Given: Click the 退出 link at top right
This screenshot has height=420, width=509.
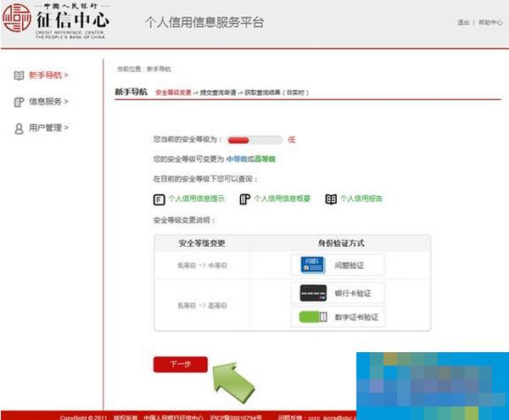Looking at the screenshot, I should click(x=463, y=22).
